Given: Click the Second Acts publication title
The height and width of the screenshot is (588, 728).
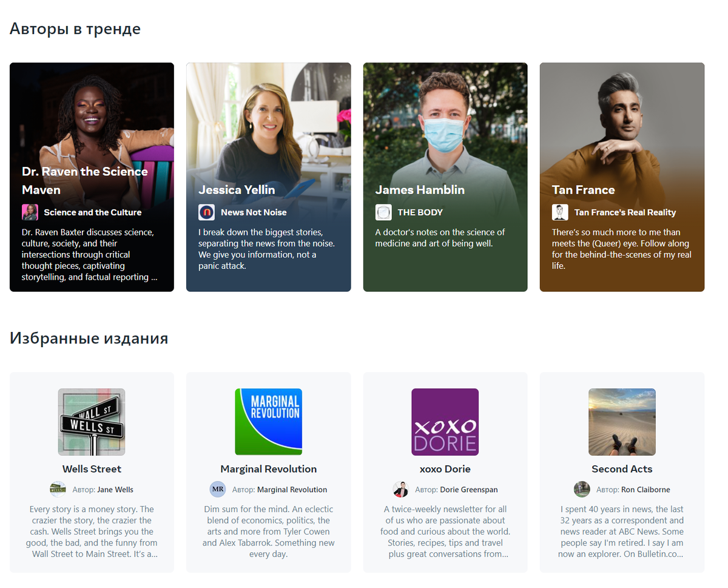Looking at the screenshot, I should 622,469.
